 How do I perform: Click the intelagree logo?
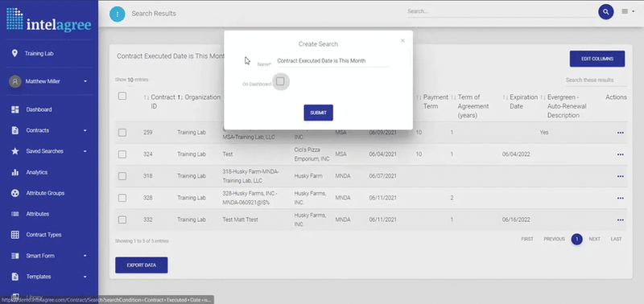click(49, 19)
